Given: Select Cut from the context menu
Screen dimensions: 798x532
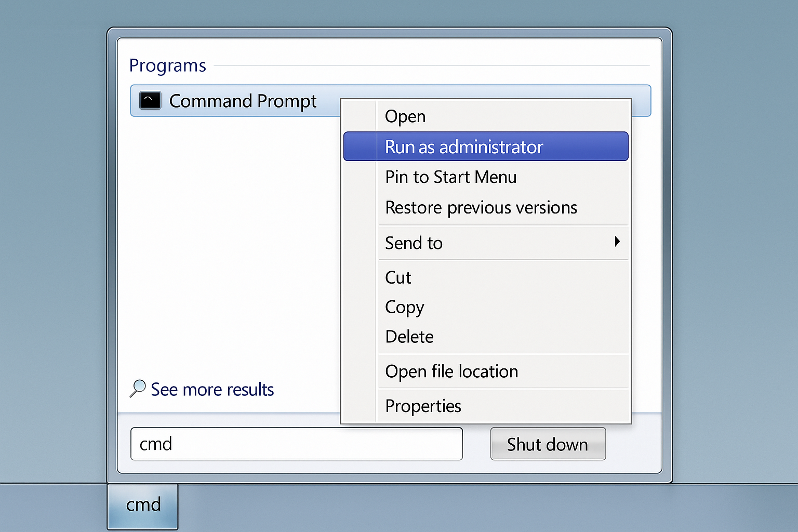Looking at the screenshot, I should coord(397,277).
